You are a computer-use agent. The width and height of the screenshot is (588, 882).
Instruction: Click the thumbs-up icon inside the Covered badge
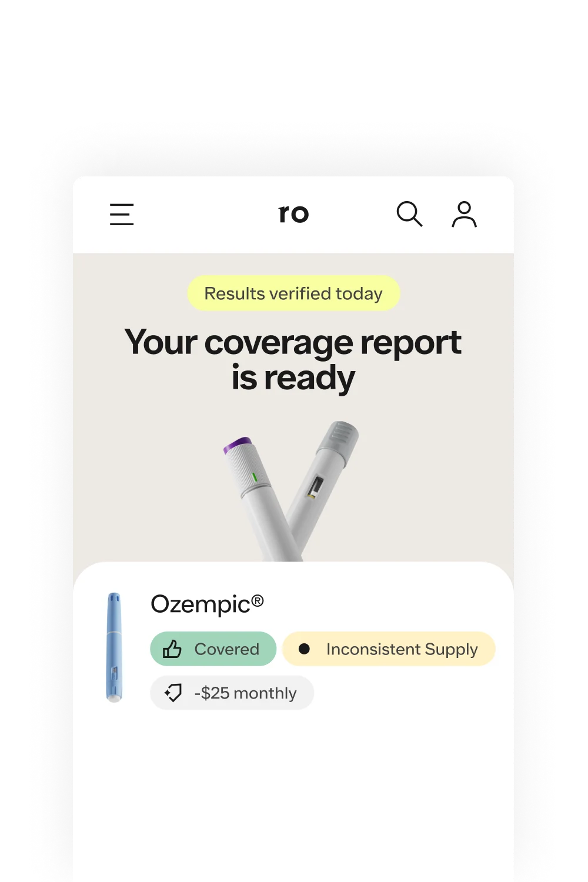[173, 649]
